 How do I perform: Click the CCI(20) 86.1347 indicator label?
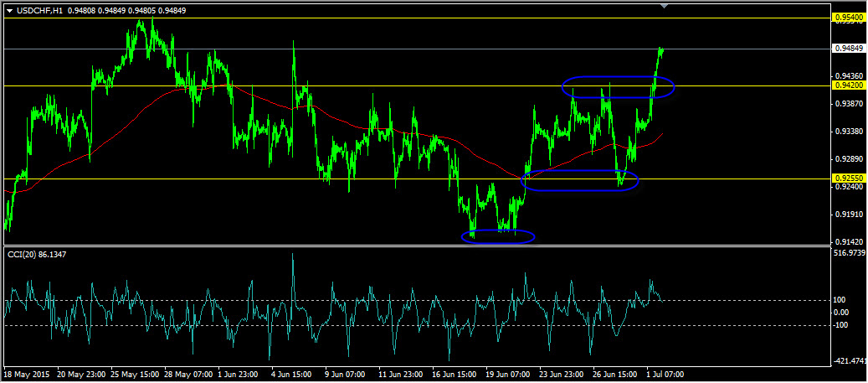pos(36,254)
